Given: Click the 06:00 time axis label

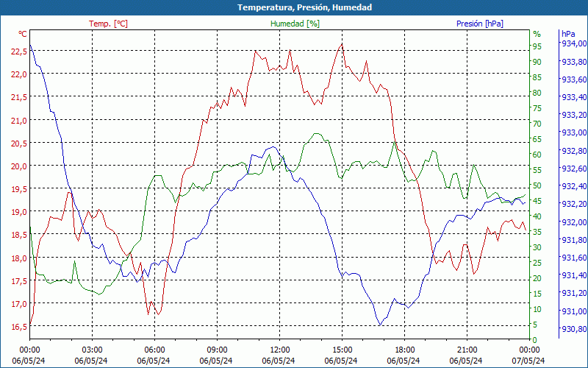Looking at the screenshot, I should [154, 350].
